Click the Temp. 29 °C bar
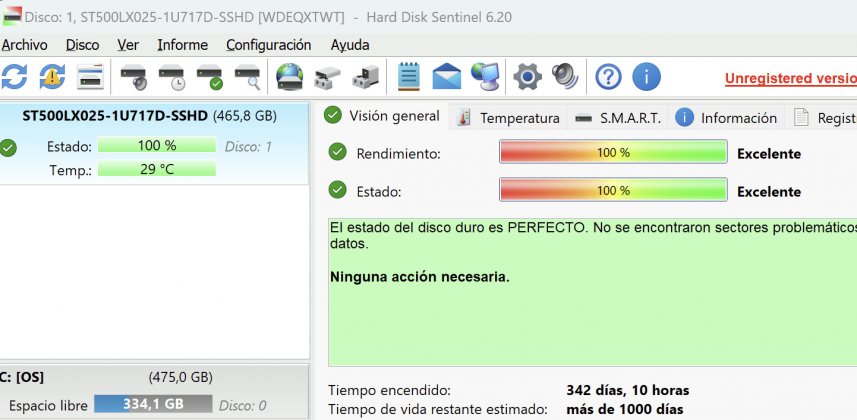Image resolution: width=857 pixels, height=420 pixels. (x=157, y=169)
